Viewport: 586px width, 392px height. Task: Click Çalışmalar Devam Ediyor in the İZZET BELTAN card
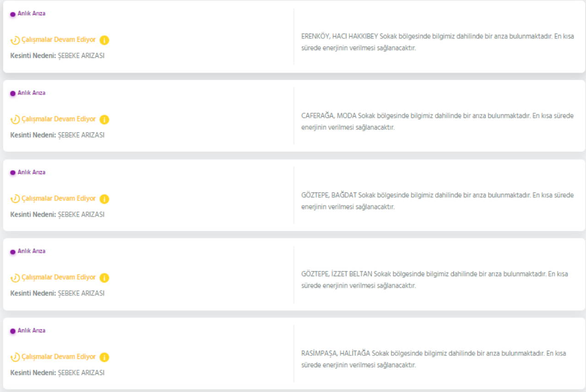59,277
